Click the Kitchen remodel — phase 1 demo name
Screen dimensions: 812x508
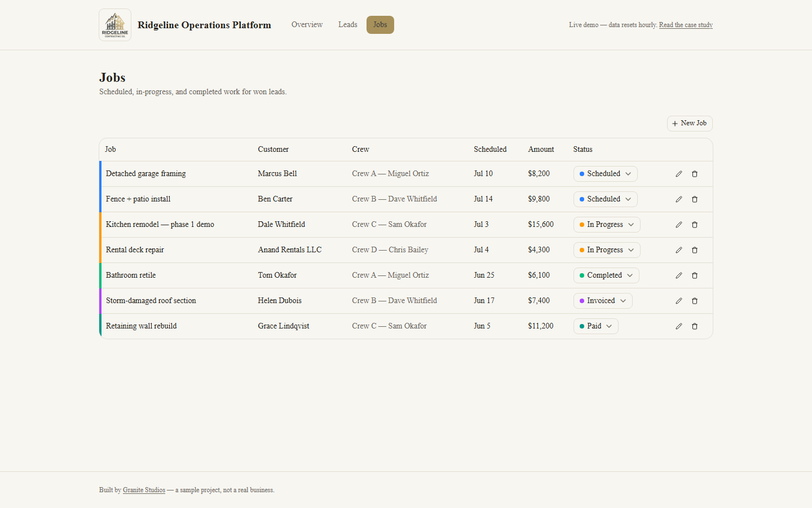160,225
